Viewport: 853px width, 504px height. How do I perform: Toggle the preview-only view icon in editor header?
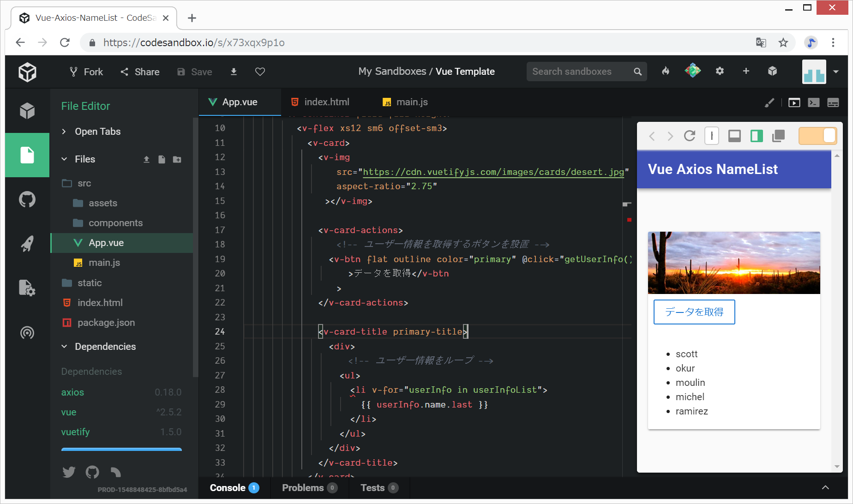(x=794, y=102)
